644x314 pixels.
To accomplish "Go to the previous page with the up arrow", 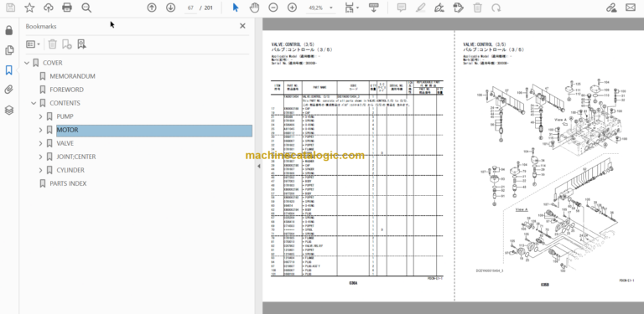I will [152, 8].
